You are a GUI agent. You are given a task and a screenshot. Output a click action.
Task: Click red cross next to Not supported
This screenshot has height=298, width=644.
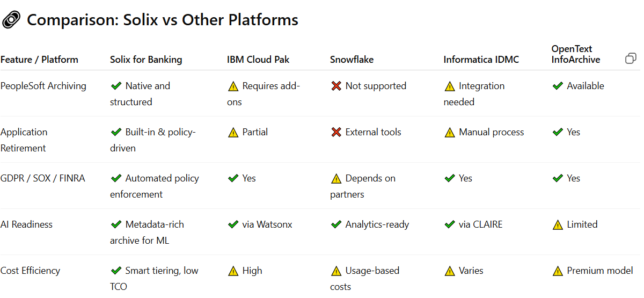336,86
